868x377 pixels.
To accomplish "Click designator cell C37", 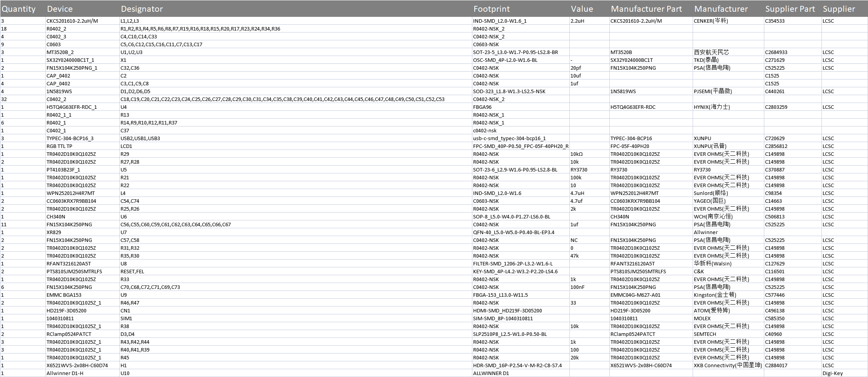I will (x=124, y=130).
